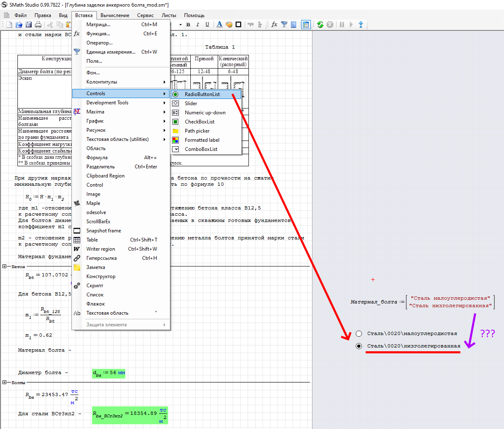Screen dimensions: 504x429
Task: Click the d_ba := 56 мм formula field
Action: coord(108,373)
